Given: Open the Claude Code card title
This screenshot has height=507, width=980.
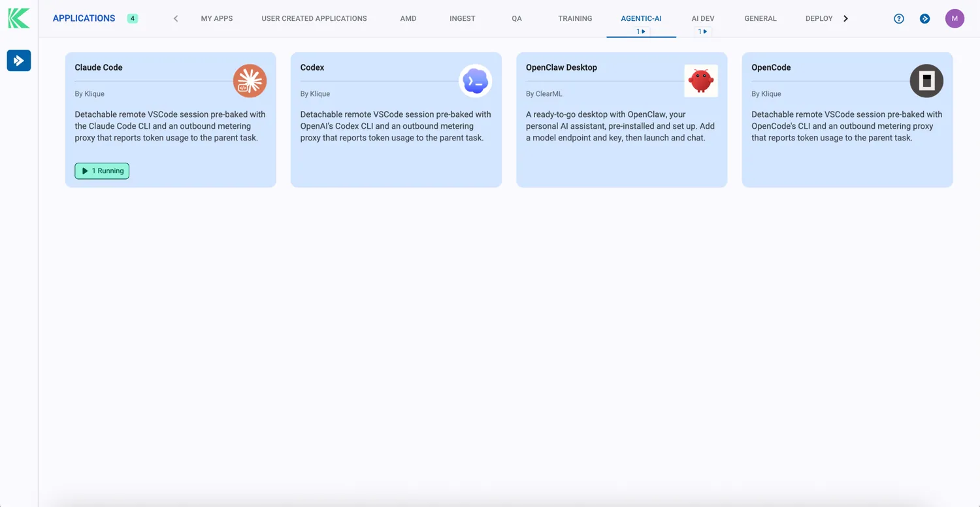Looking at the screenshot, I should [99, 67].
